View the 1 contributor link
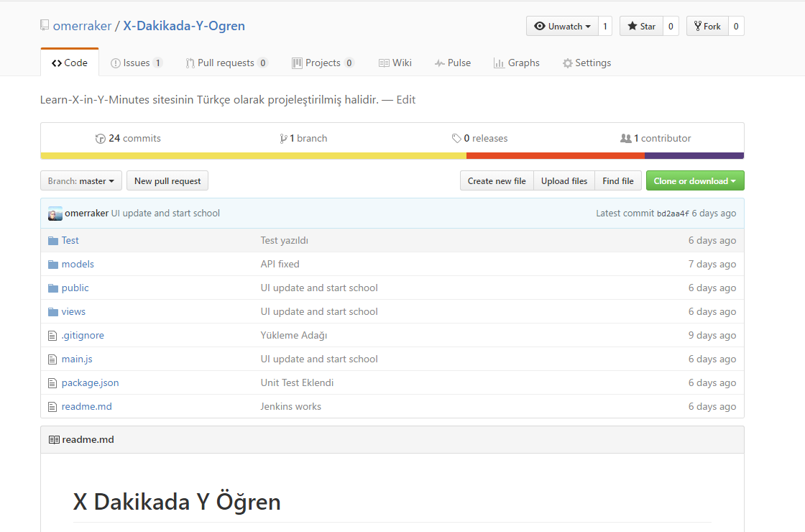 (x=655, y=138)
